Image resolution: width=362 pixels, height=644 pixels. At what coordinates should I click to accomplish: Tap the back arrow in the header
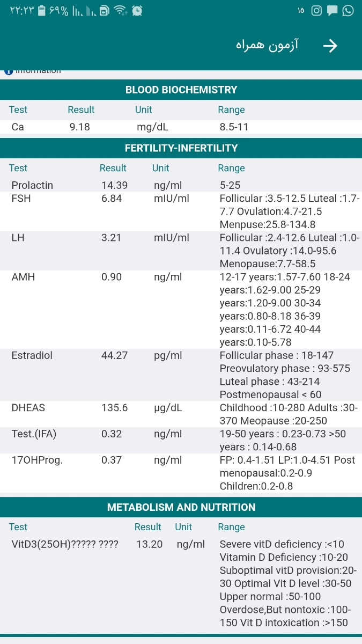330,46
